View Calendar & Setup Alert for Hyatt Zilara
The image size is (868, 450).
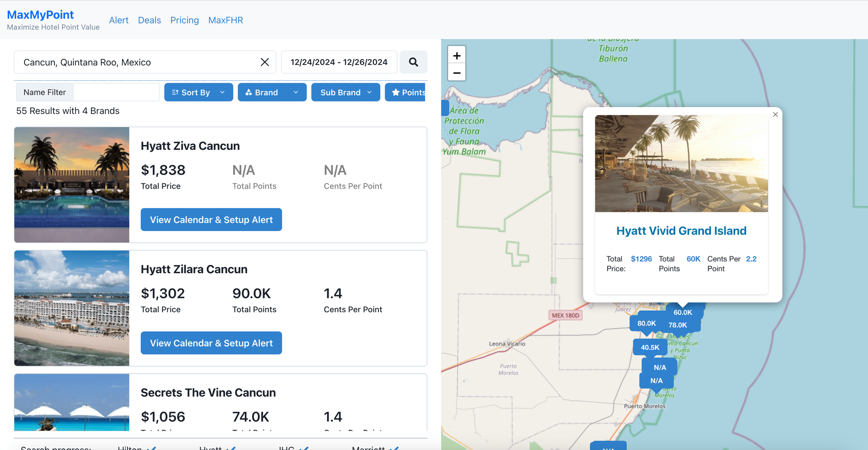[x=211, y=343]
